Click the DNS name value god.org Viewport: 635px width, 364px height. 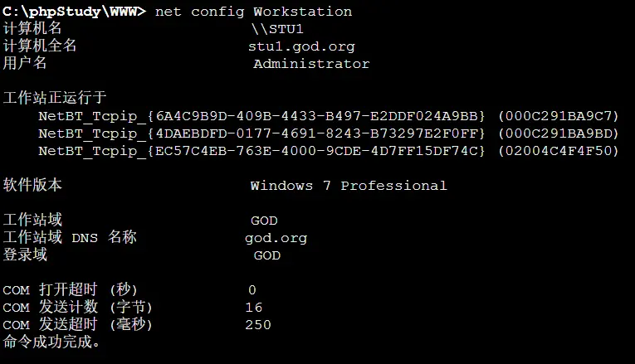click(x=276, y=238)
